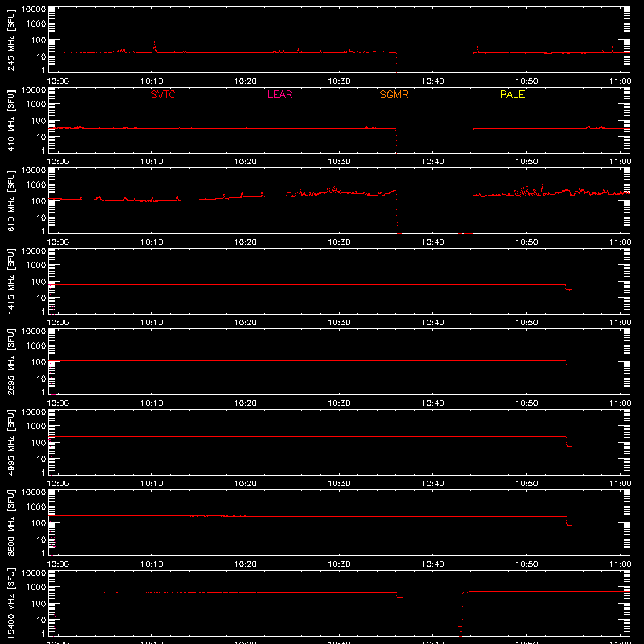Select the 610 MHz [SFU] axis label
Image resolution: width=644 pixels, height=644 pixels.
coord(11,200)
